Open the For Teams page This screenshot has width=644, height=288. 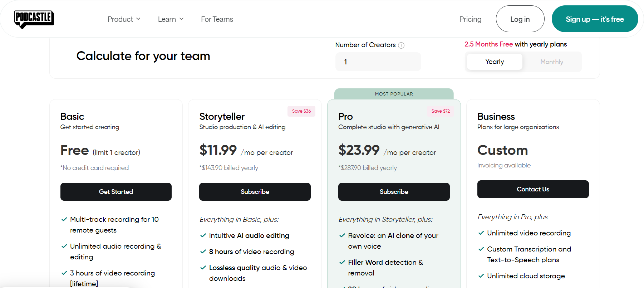(x=217, y=19)
